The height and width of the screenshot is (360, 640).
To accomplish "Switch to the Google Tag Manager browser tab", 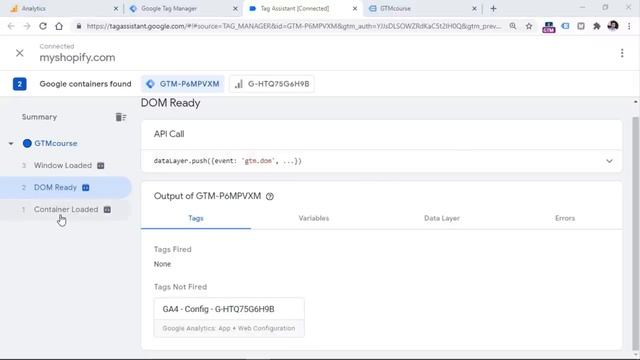I will (x=182, y=8).
